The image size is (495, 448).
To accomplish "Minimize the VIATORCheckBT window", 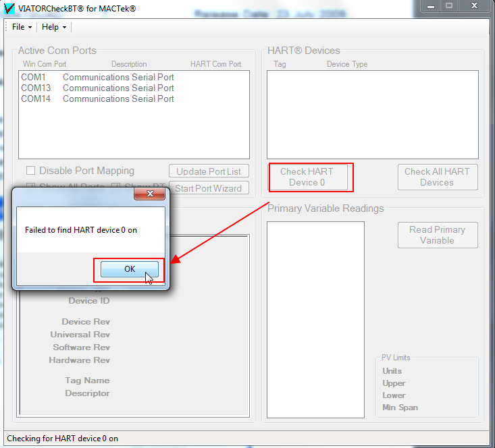I will 431,5.
